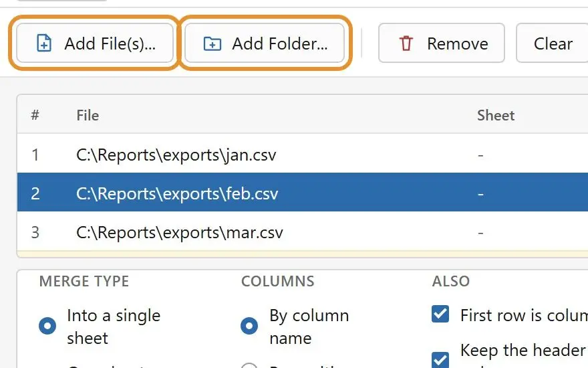Click the Add Folder icon
Image resolution: width=588 pixels, height=368 pixels.
(x=212, y=43)
